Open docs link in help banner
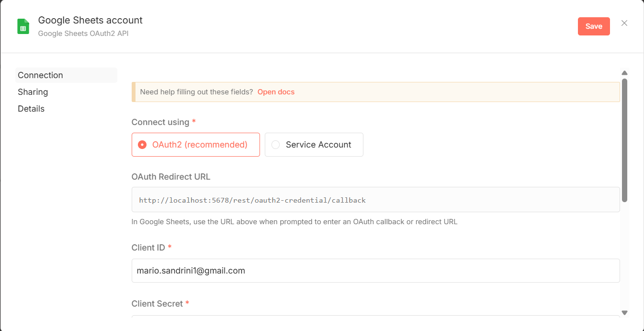Viewport: 644px width, 331px height. pos(276,92)
